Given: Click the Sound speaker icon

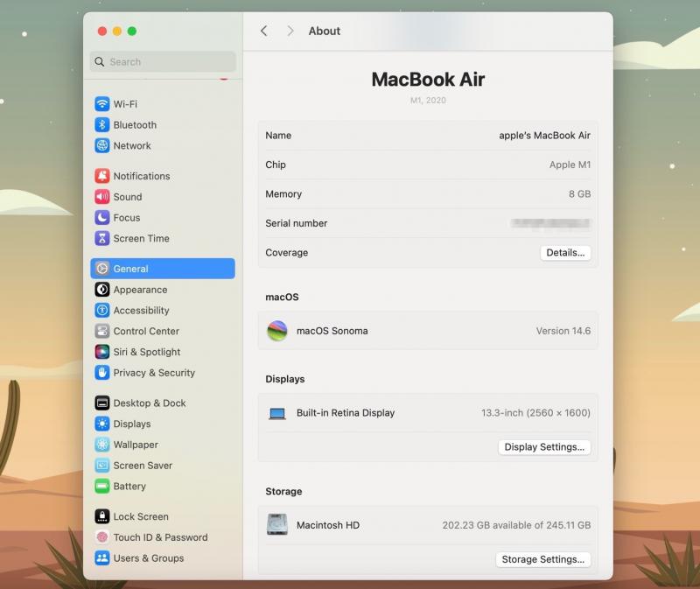Looking at the screenshot, I should coord(101,197).
